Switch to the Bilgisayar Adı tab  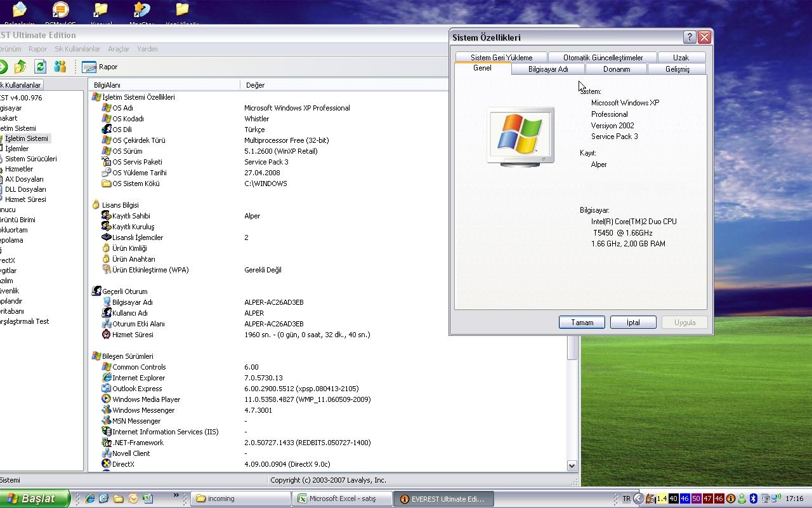pyautogui.click(x=548, y=69)
